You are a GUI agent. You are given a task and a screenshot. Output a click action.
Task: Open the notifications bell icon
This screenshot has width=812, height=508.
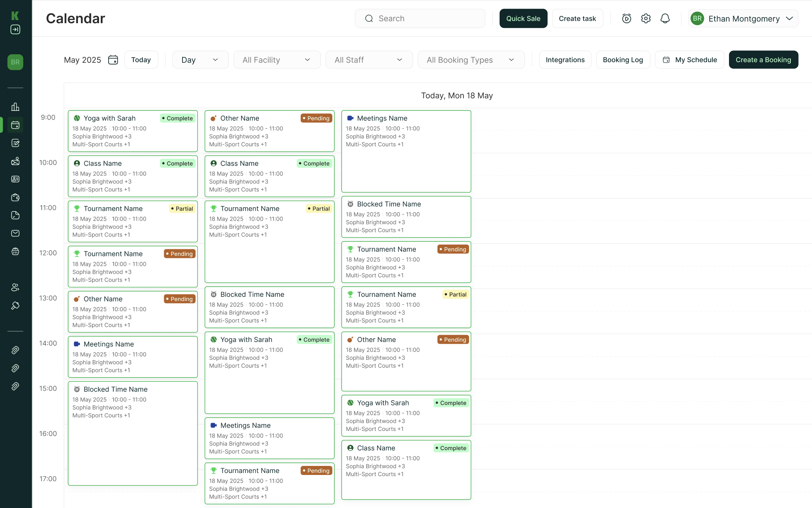pyautogui.click(x=665, y=18)
